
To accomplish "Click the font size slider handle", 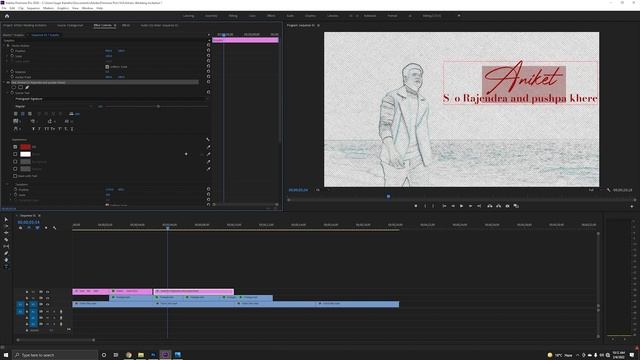I will pyautogui.click(x=158, y=107).
